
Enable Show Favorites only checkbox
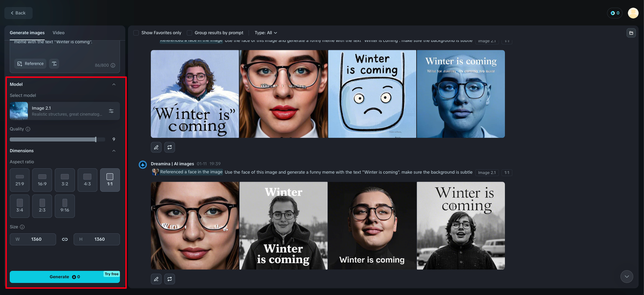[136, 33]
